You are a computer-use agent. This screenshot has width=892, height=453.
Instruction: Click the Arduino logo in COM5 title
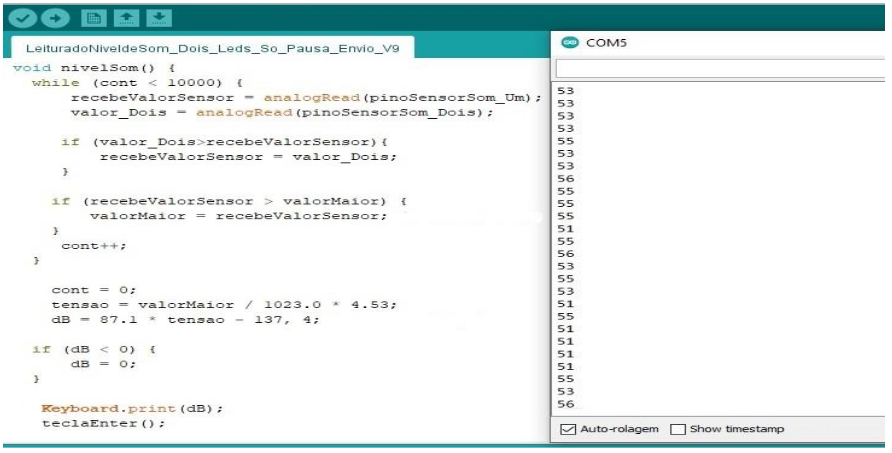[569, 43]
